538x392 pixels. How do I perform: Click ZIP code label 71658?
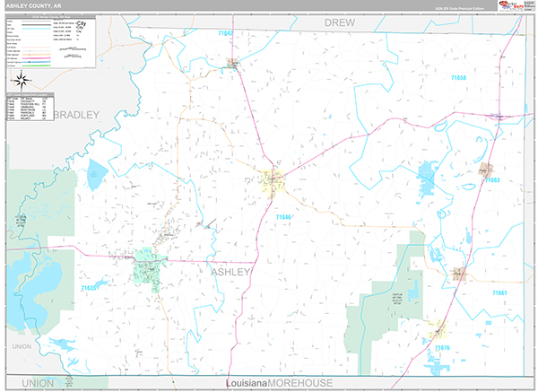[459, 77]
